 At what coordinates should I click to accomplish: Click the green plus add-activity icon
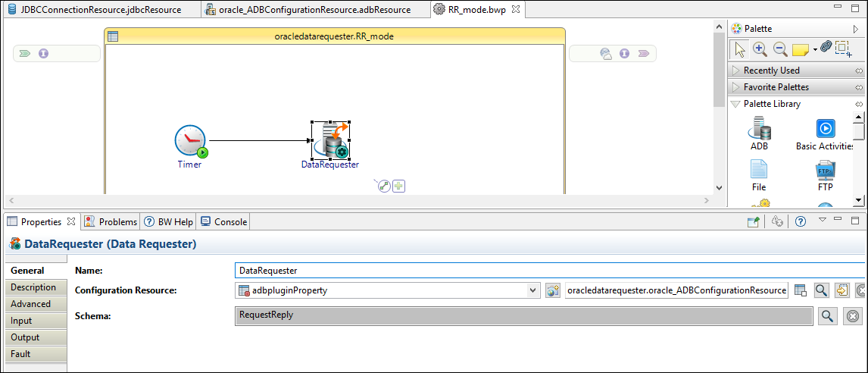click(x=399, y=186)
